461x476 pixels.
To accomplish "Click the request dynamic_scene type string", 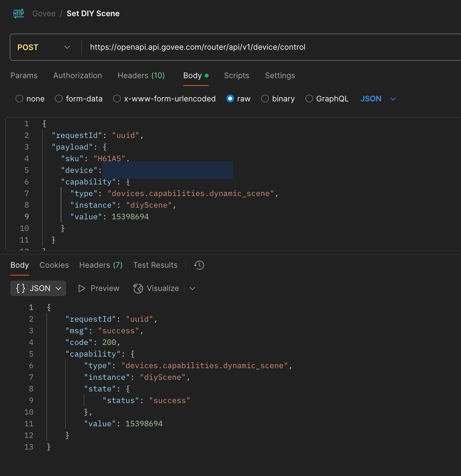I will (191, 193).
